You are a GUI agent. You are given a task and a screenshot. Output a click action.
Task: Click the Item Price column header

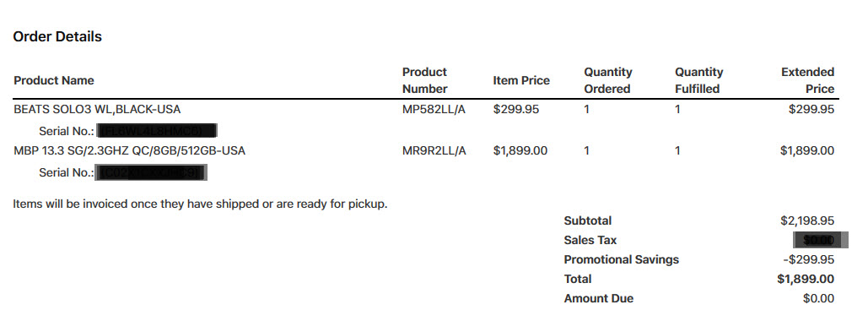pyautogui.click(x=521, y=80)
